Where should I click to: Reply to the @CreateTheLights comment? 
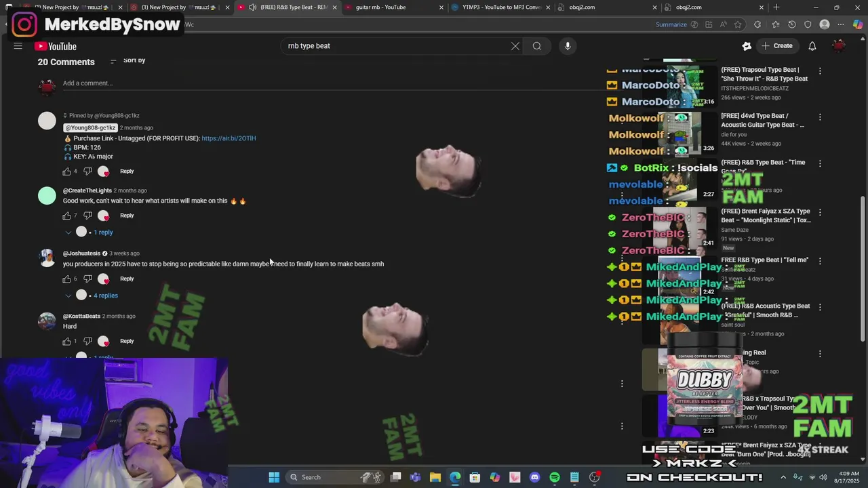(127, 216)
